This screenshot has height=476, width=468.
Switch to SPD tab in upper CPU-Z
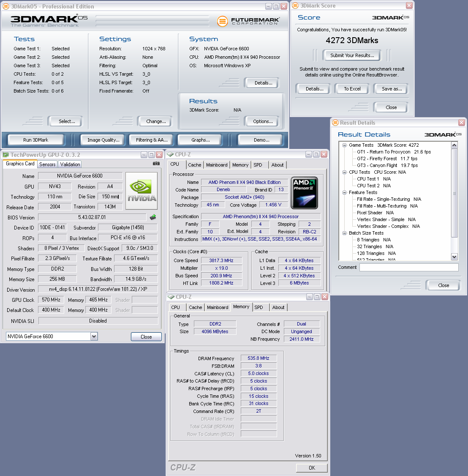coord(258,165)
